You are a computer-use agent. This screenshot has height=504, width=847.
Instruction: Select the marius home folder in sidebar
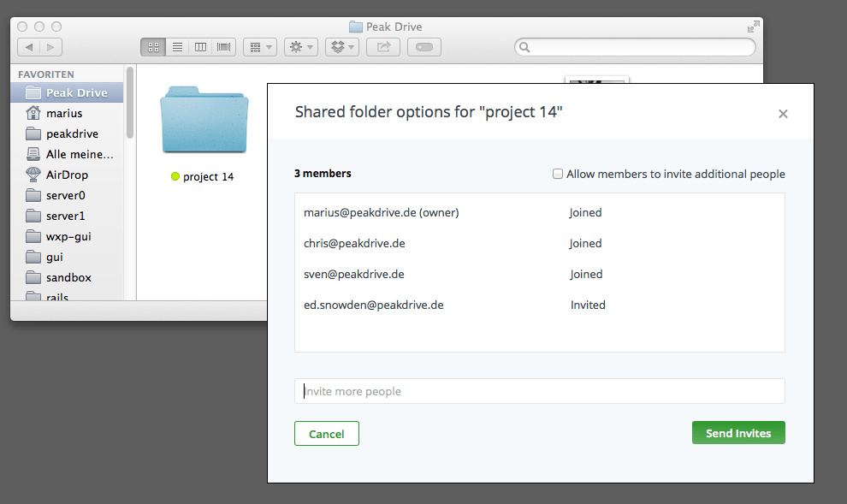click(x=64, y=113)
